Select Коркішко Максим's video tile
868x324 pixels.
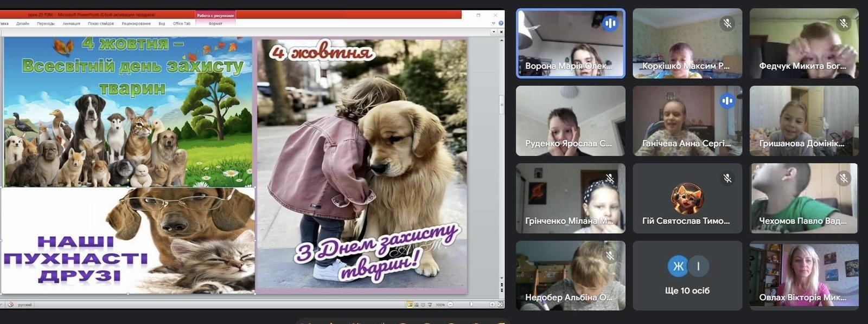point(687,43)
